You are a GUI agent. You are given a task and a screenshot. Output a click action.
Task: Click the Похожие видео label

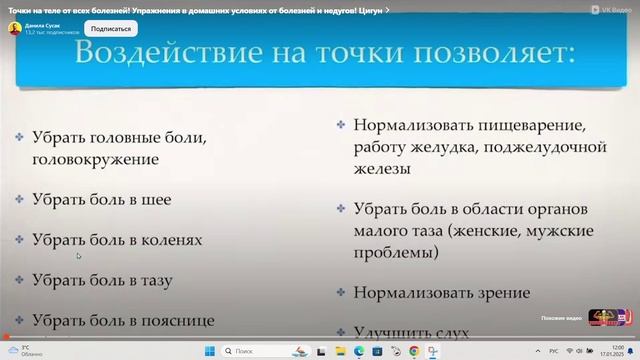click(x=561, y=318)
